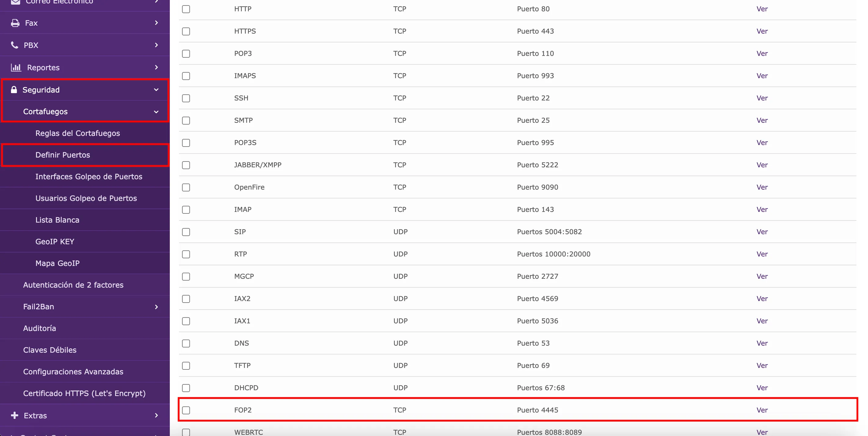Screen dimensions: 868x436
Task: Select the SSH row checkbox
Action: 186,98
